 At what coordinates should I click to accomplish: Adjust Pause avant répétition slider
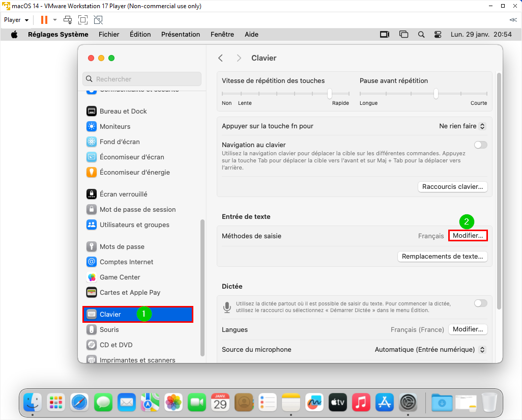436,94
